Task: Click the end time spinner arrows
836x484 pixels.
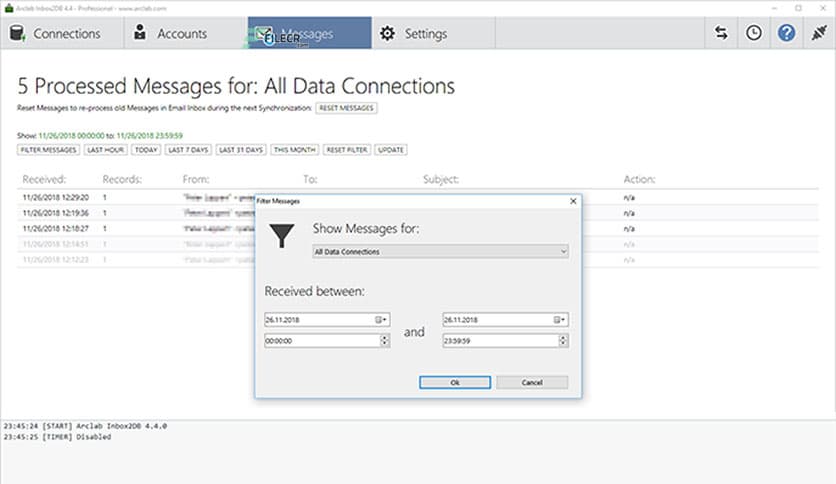Action: pyautogui.click(x=563, y=341)
